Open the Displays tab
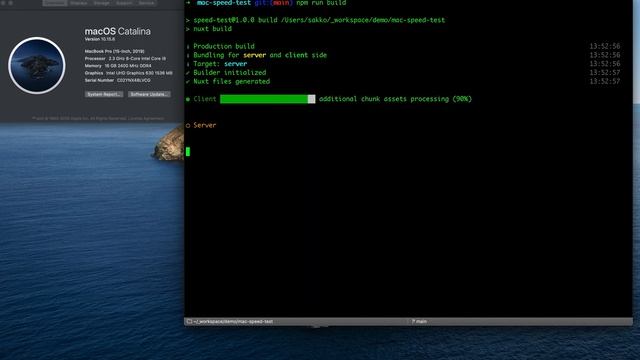The width and height of the screenshot is (640, 360). pyautogui.click(x=78, y=2)
